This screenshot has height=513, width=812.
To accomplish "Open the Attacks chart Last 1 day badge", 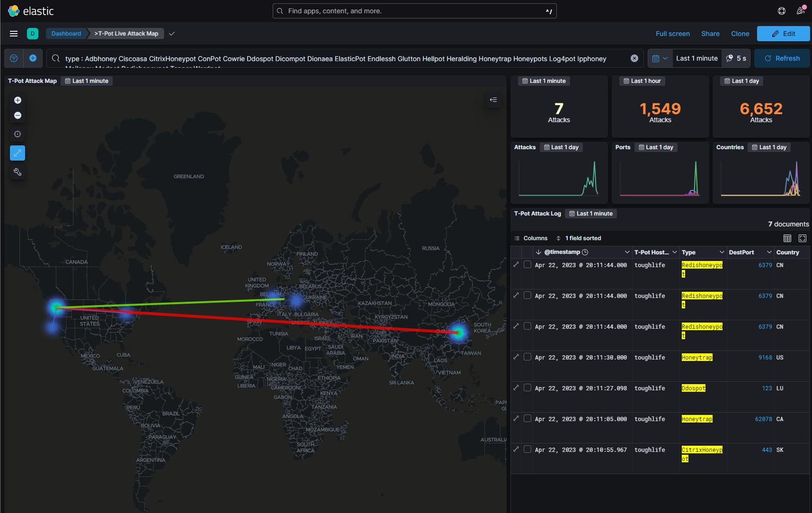I will [562, 147].
